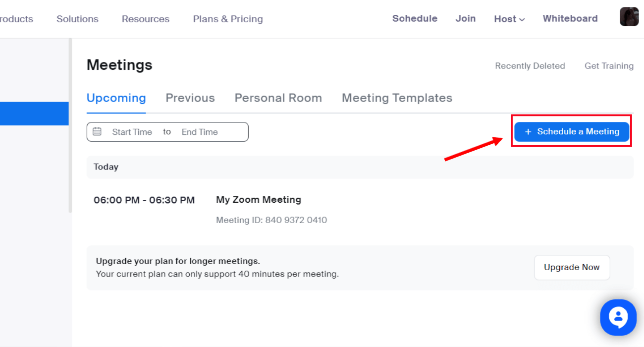Go to Plans & Pricing
Screen dimensions: 644x347
pos(228,19)
